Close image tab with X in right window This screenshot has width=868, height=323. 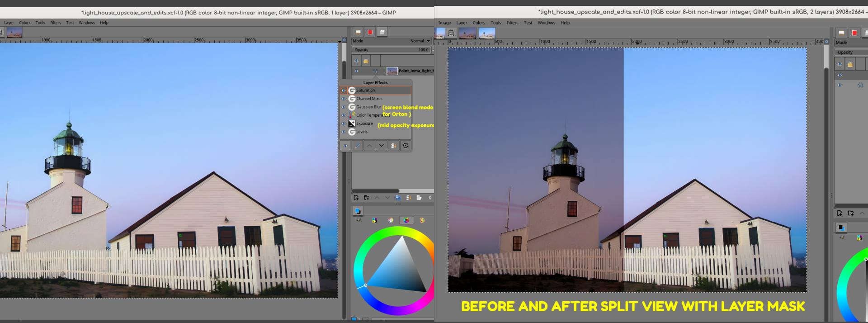[451, 33]
